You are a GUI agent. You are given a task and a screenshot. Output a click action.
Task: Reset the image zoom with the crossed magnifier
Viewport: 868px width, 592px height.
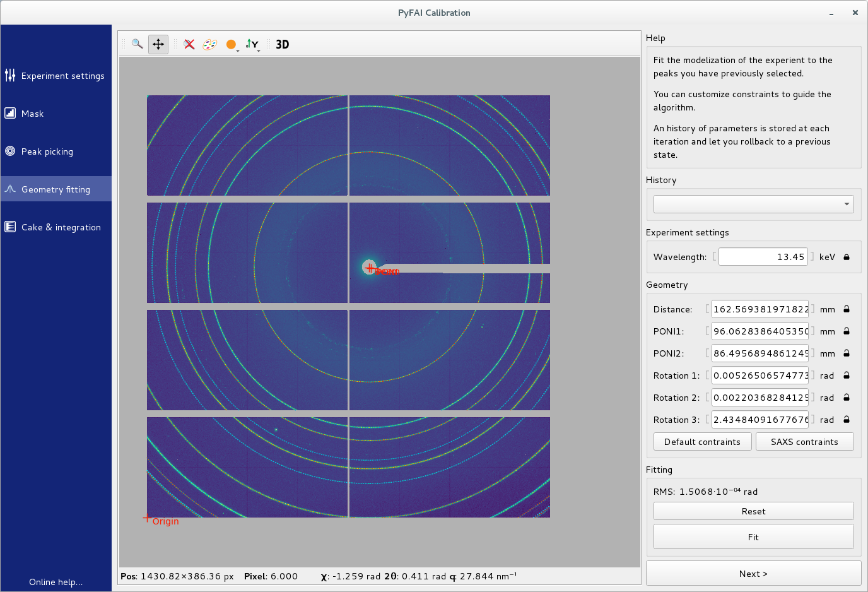[x=189, y=44]
